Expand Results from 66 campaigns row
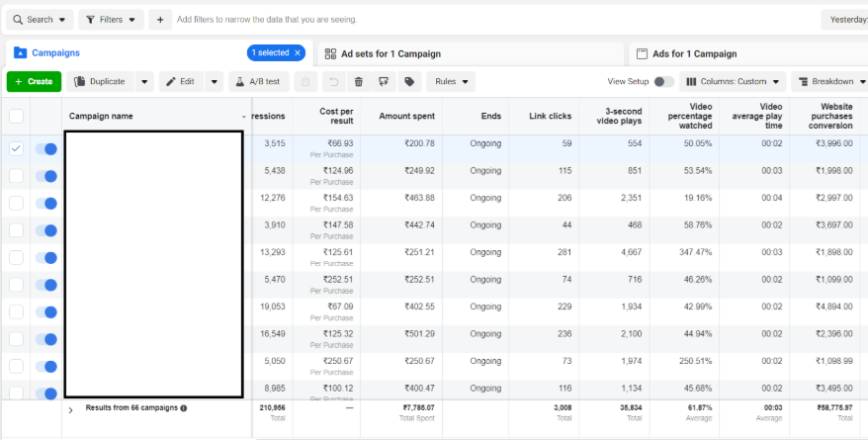This screenshot has height=440, width=868. point(70,410)
